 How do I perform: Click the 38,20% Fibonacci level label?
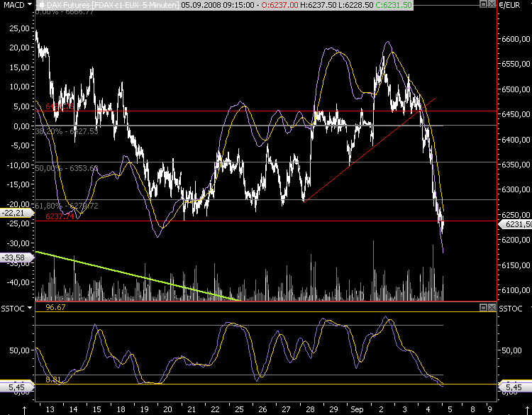click(67, 131)
